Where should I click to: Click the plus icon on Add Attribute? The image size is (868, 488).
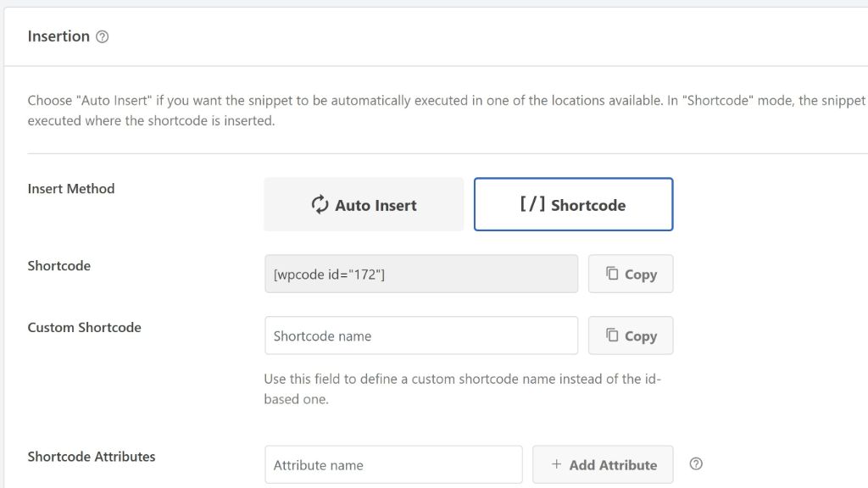coord(559,464)
